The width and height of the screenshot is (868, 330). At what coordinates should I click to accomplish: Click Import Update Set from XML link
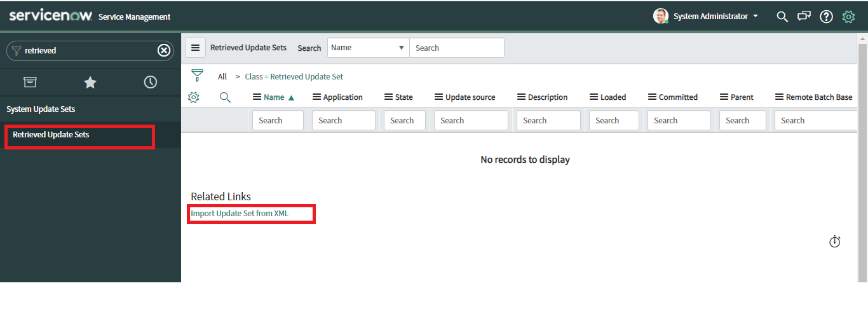240,214
